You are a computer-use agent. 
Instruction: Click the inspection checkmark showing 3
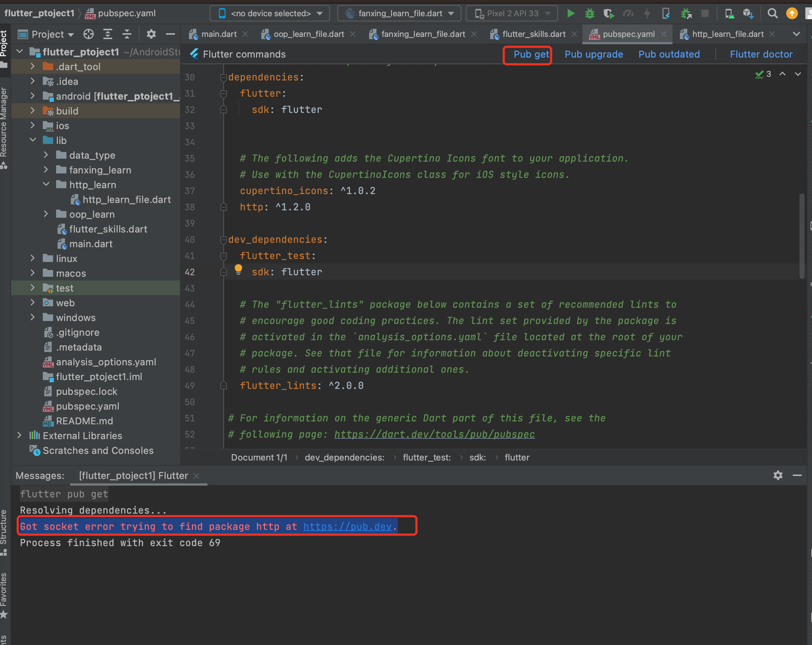point(763,74)
